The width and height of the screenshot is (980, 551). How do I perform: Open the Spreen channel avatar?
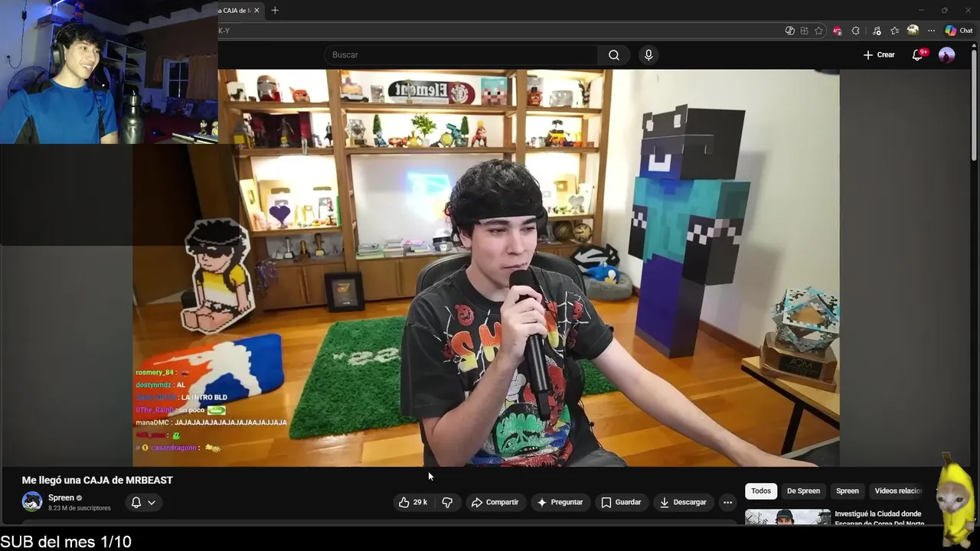[32, 502]
